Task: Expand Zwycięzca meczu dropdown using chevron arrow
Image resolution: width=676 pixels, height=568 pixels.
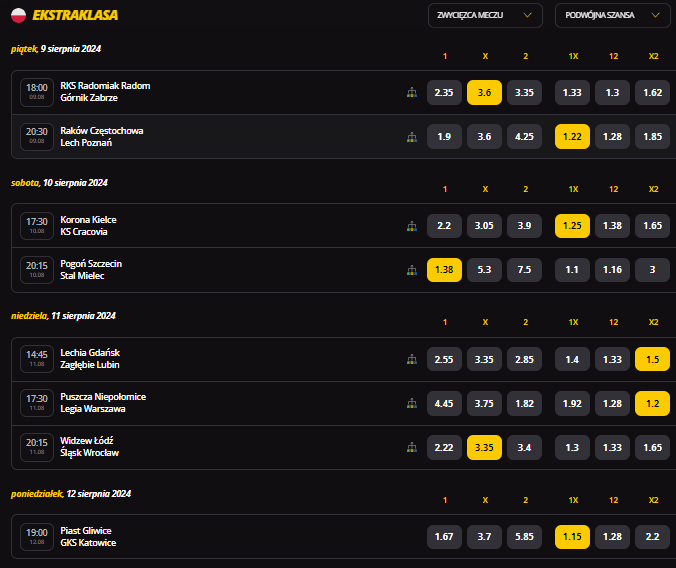Action: [527, 15]
